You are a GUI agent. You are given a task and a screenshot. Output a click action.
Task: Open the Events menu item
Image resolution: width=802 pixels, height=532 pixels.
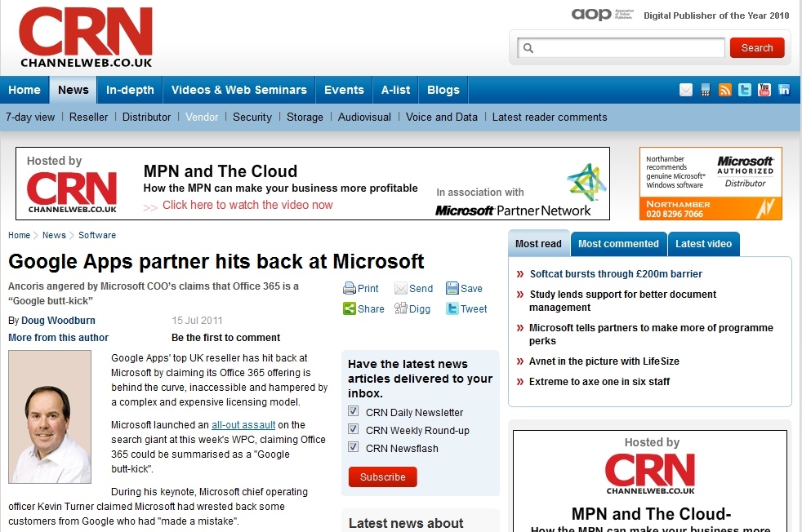344,90
